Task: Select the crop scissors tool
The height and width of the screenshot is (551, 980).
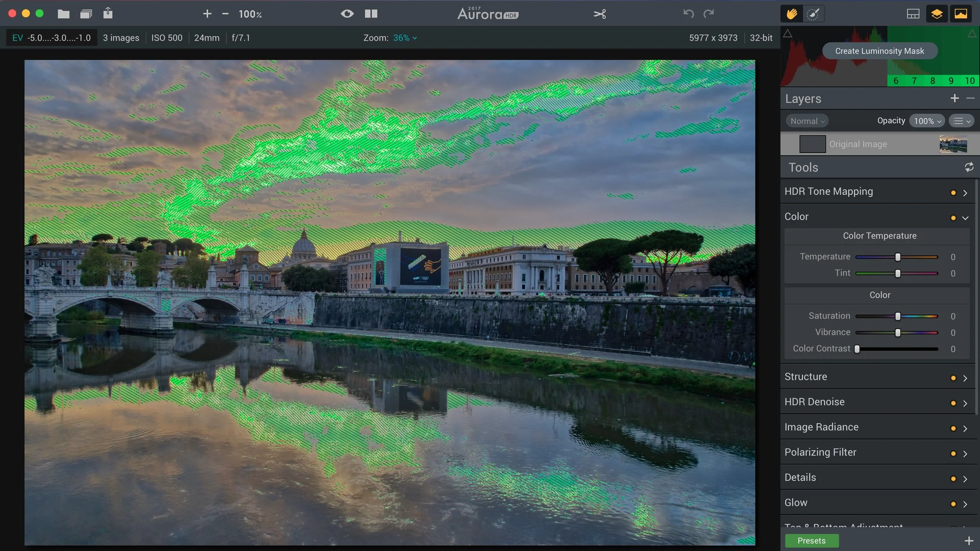Action: pos(599,14)
